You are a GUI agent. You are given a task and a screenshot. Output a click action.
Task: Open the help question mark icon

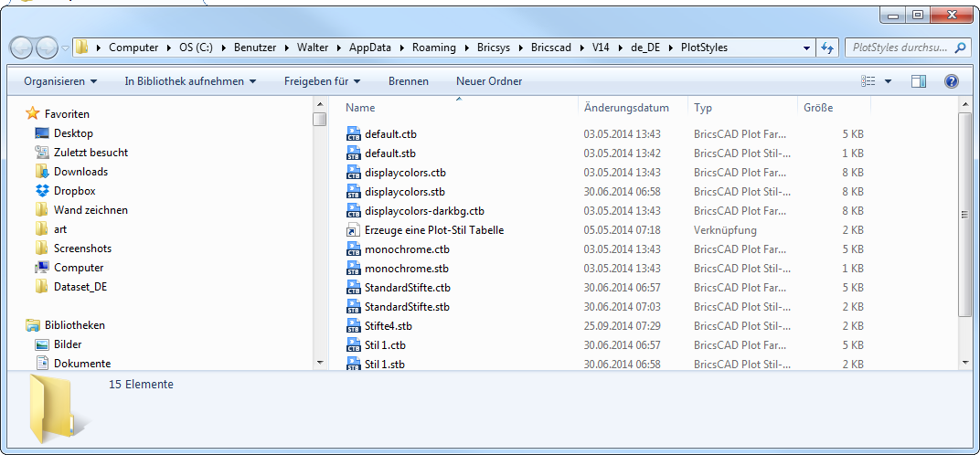pyautogui.click(x=951, y=81)
